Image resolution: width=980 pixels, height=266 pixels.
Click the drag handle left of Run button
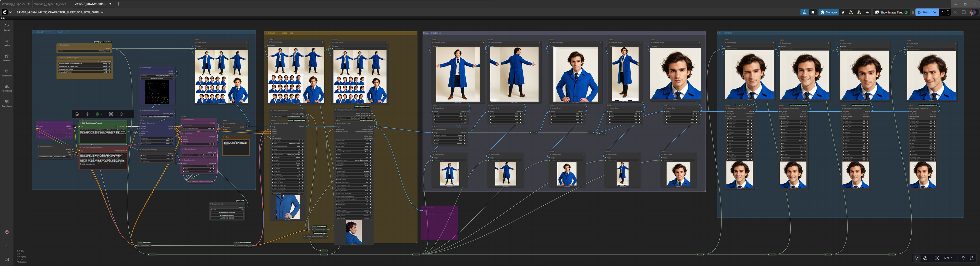(x=913, y=12)
